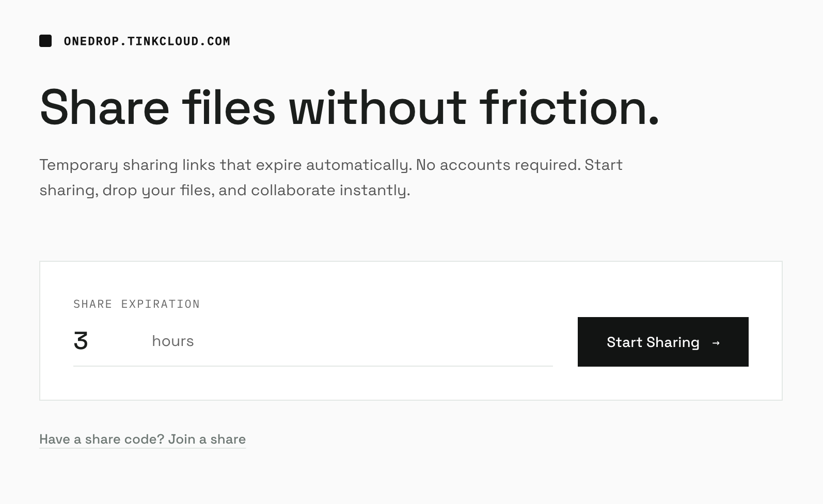Select the number 3 in the expiration field

(x=81, y=341)
